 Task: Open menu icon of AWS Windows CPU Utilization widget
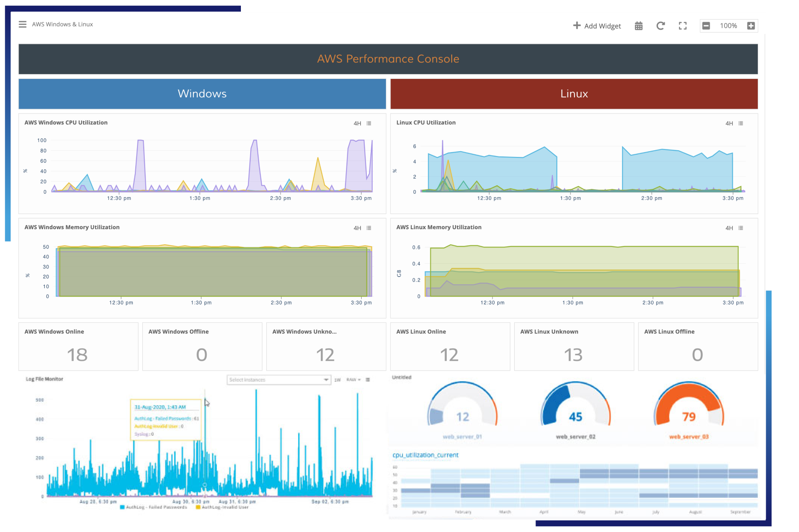click(x=369, y=123)
